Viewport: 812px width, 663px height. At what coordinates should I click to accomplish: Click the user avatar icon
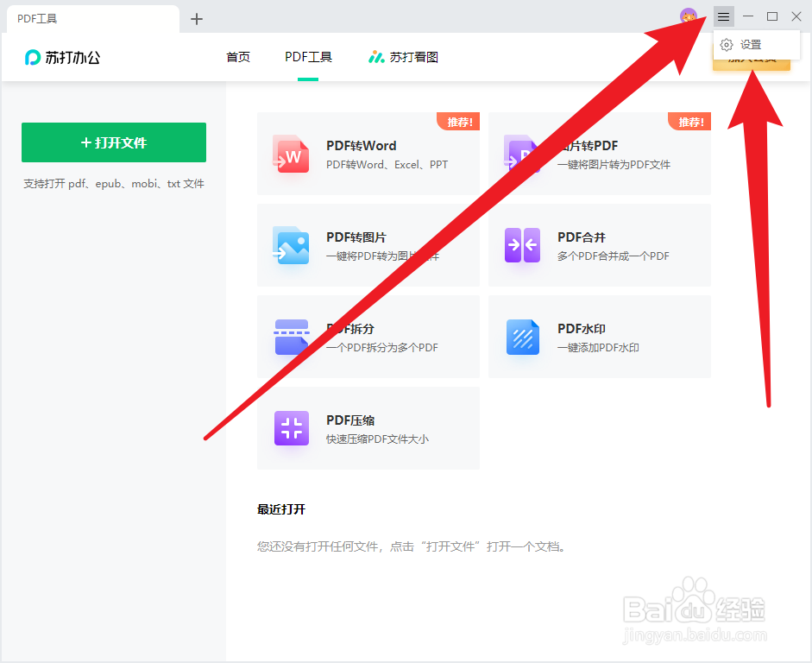click(689, 16)
